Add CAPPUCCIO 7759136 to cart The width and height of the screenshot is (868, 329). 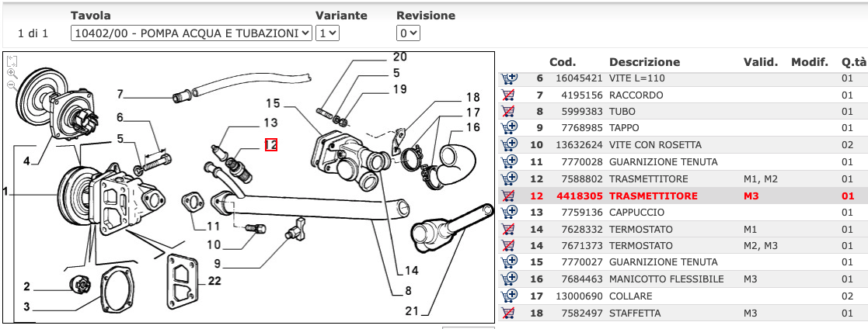[509, 212]
